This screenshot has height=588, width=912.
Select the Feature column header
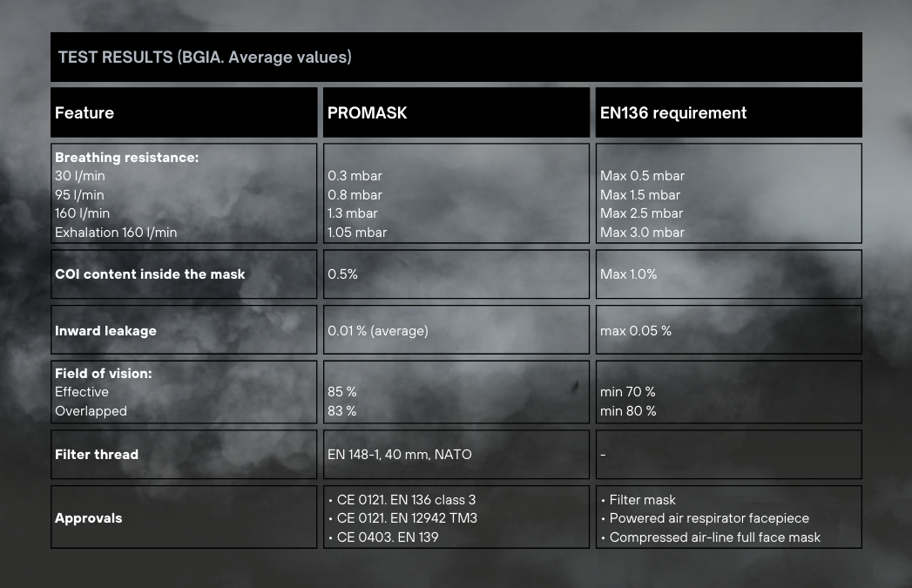coord(84,113)
